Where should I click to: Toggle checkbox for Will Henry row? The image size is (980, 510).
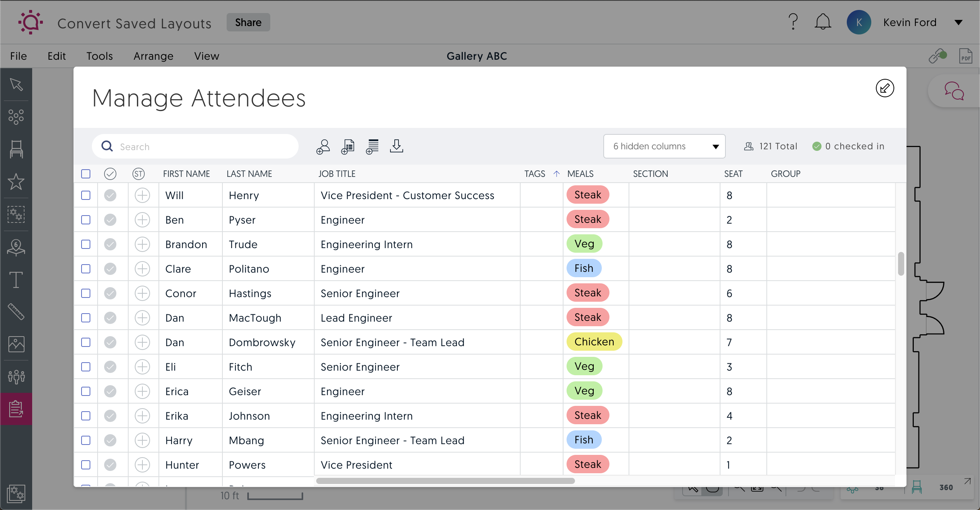85,195
